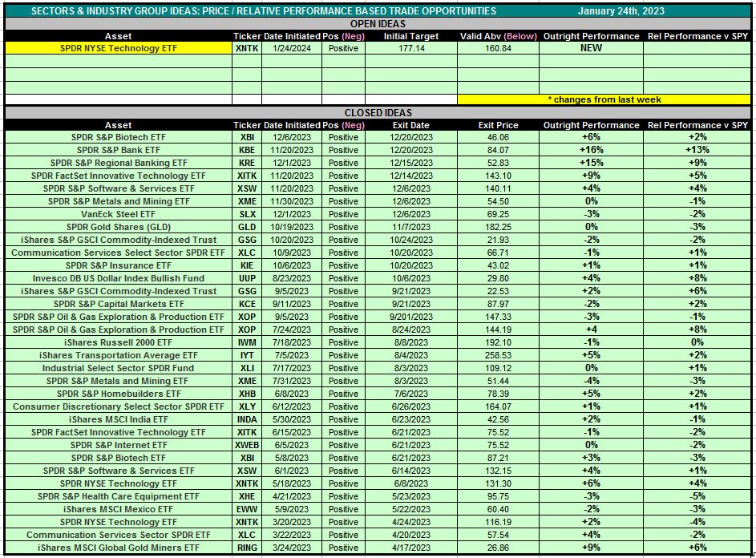Click the 258.53 exit price cell
The image size is (756, 558).
498,355
